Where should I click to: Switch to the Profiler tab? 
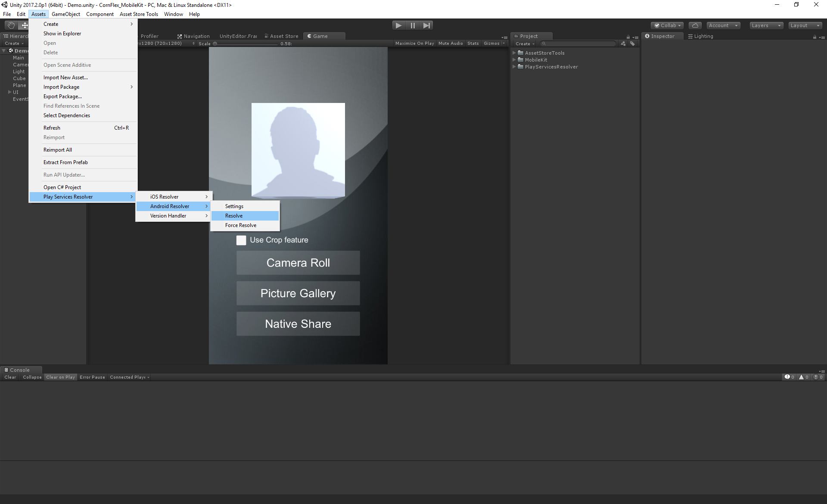point(149,36)
